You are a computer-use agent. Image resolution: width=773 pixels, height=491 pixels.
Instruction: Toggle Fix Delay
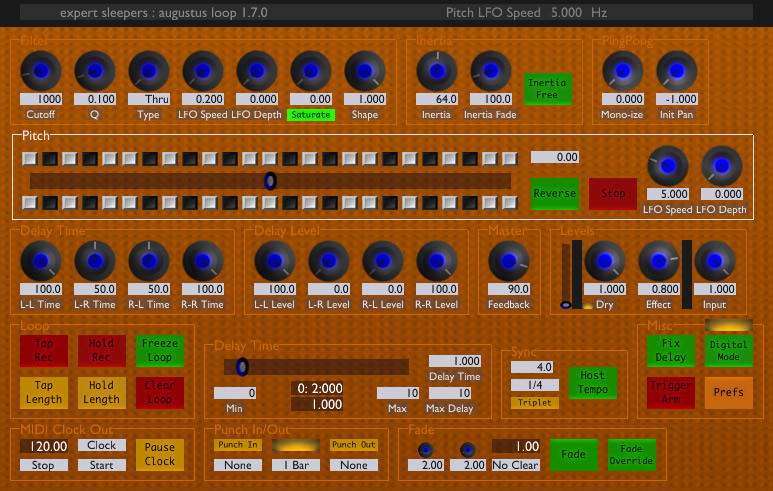[x=670, y=351]
